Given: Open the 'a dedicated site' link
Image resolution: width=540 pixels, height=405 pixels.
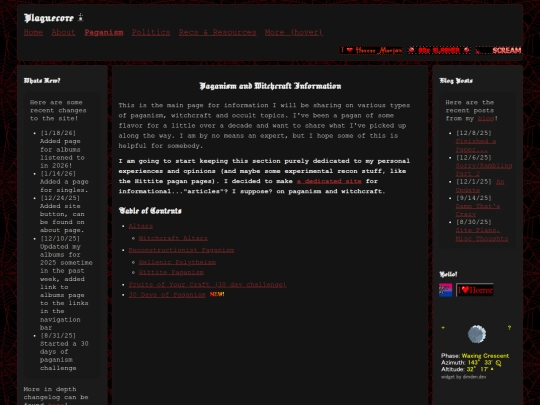Looking at the screenshot, I should [x=329, y=181].
